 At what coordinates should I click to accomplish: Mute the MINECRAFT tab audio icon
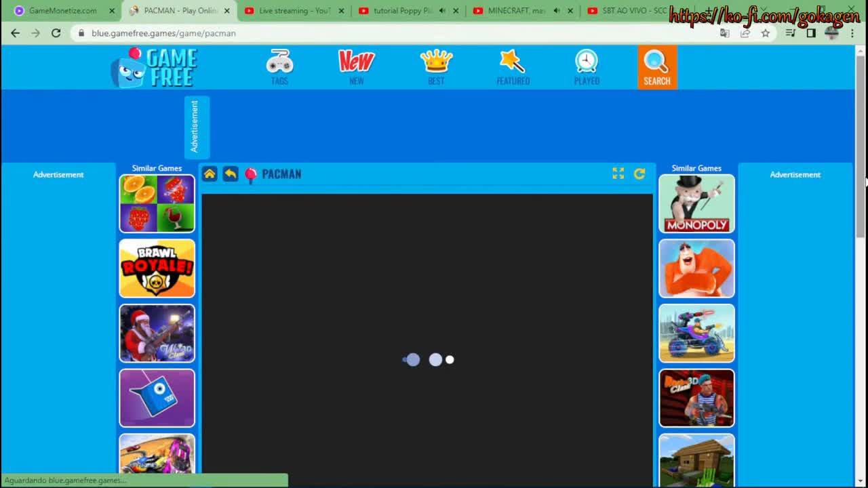(x=557, y=11)
